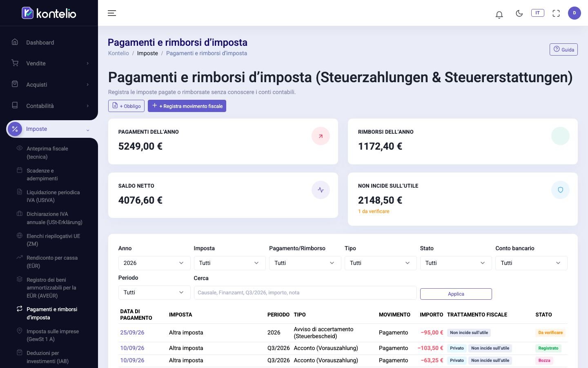
Task: Click the Imposte breadcrumb link
Action: pyautogui.click(x=147, y=53)
